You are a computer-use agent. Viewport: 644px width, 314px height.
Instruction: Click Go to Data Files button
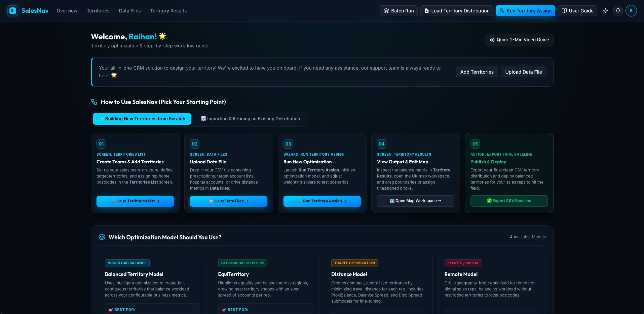point(229,201)
